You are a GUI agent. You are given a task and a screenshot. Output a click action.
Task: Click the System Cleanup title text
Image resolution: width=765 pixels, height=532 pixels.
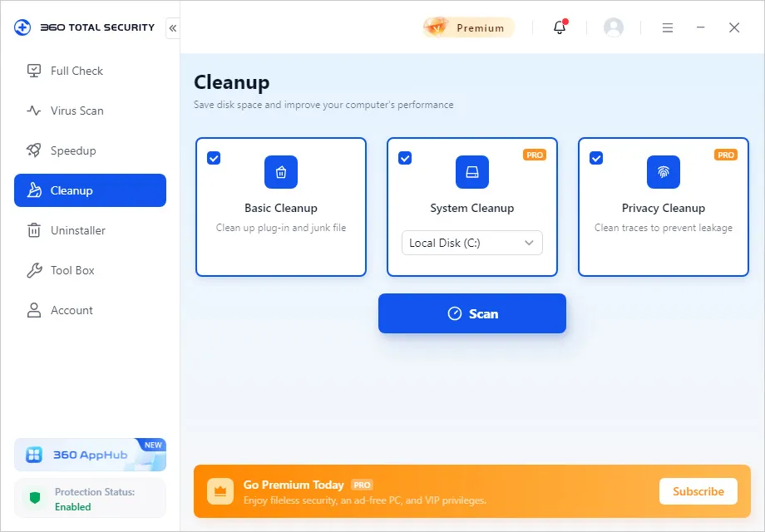pos(472,208)
